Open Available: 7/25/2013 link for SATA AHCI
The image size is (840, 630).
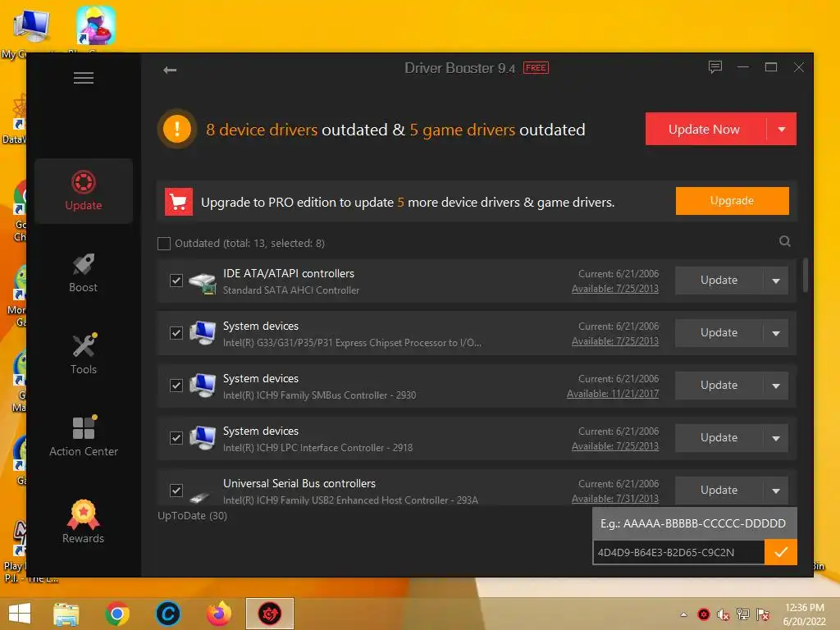(615, 289)
